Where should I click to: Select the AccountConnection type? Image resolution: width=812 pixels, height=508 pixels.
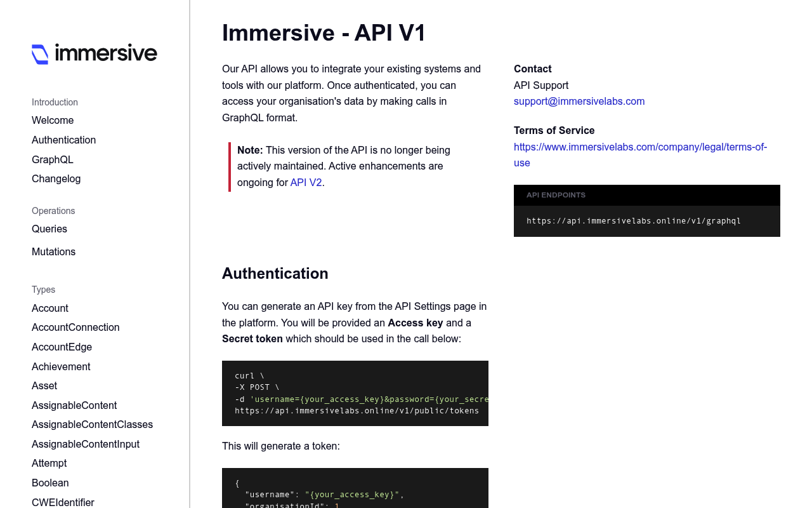click(x=75, y=327)
